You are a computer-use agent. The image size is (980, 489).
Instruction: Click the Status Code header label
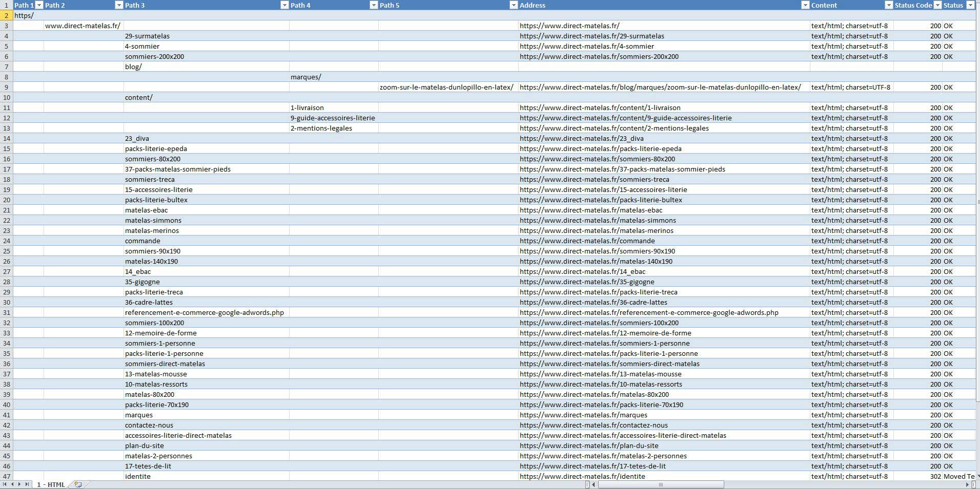click(913, 5)
